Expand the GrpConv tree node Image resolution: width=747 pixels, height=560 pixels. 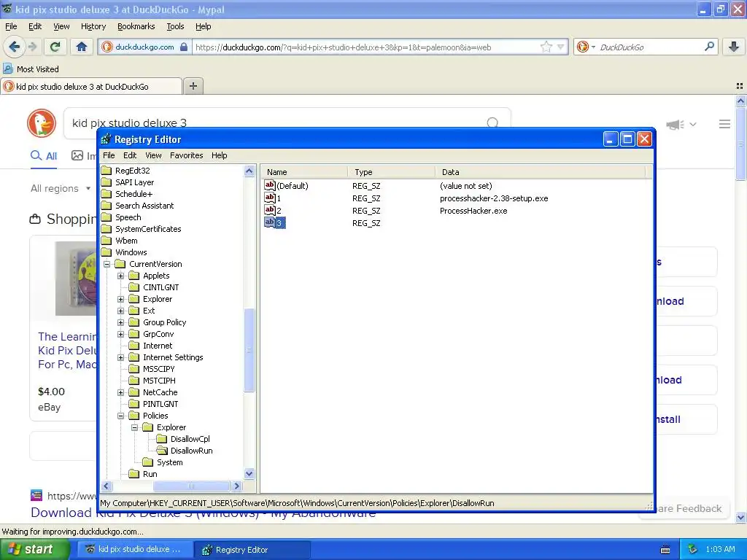pyautogui.click(x=121, y=334)
